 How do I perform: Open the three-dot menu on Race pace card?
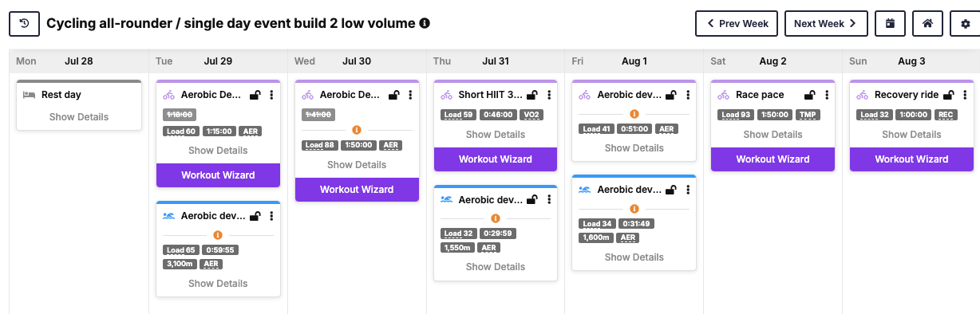[x=827, y=95]
